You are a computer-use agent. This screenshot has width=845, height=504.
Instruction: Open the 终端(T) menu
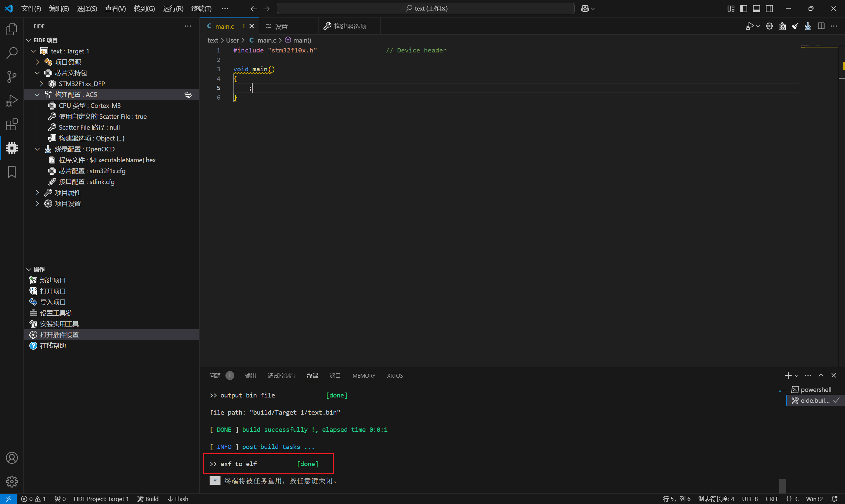pyautogui.click(x=201, y=9)
